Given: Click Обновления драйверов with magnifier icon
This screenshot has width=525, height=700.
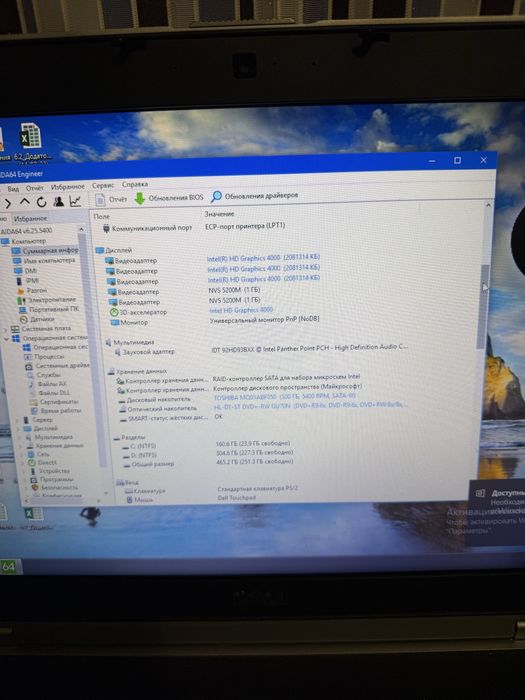Looking at the screenshot, I should (254, 196).
